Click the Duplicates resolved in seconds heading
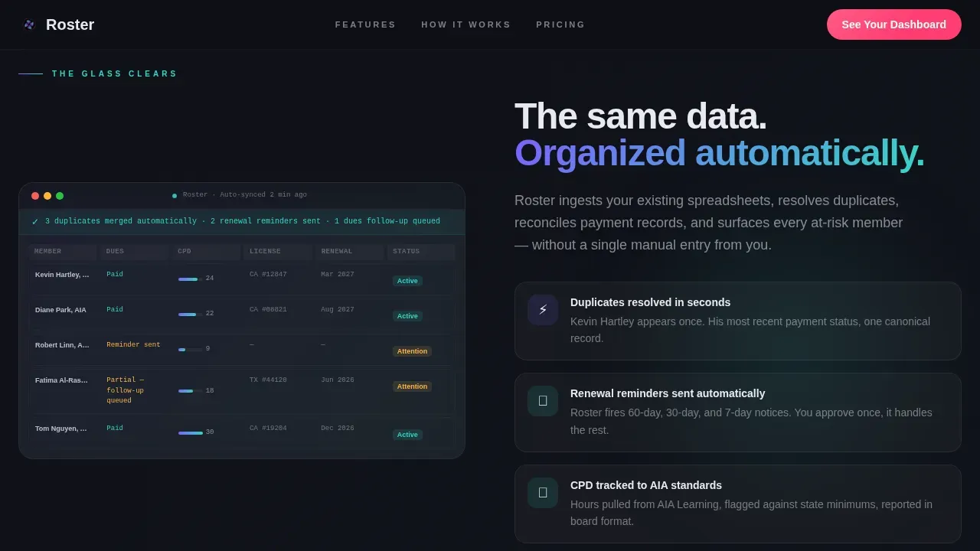This screenshot has width=980, height=551. tap(650, 302)
